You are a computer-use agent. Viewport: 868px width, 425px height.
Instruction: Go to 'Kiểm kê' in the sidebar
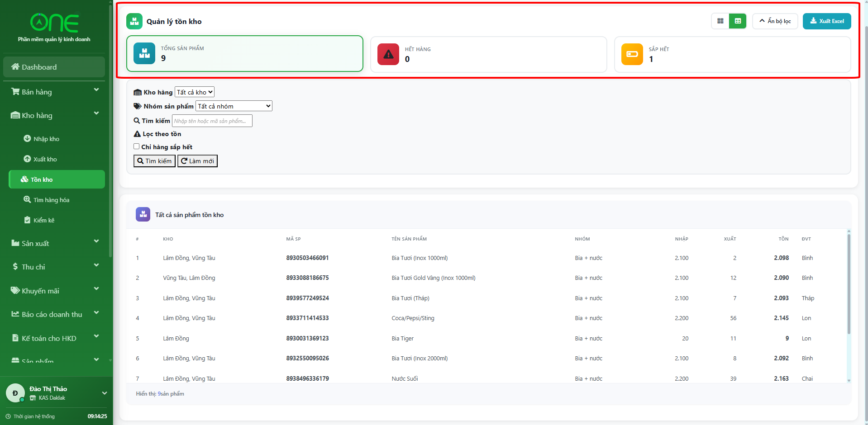click(44, 220)
